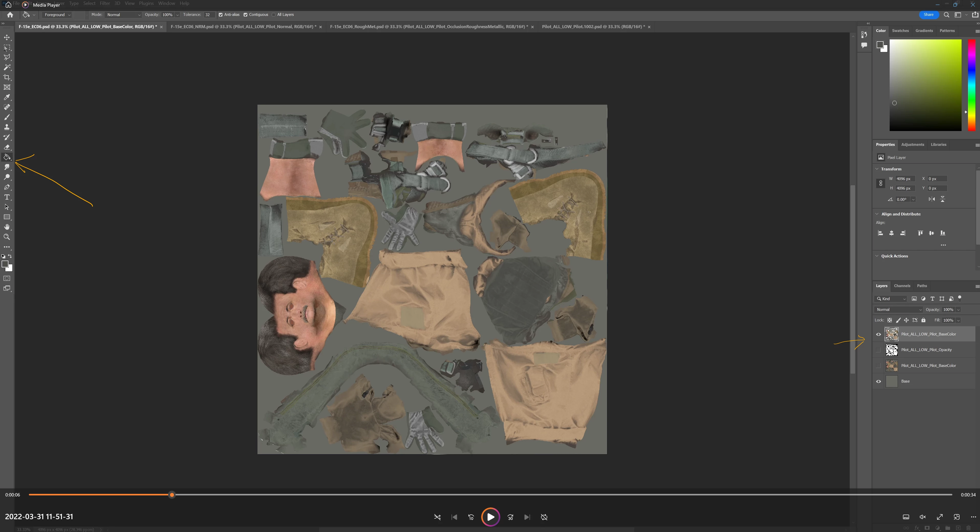Collapse the Align and Distribute section
The width and height of the screenshot is (980, 532).
tap(877, 214)
